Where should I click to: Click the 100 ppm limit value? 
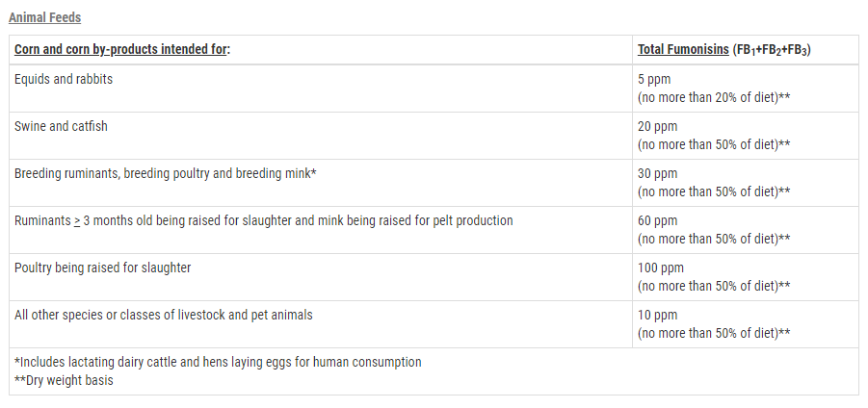[661, 268]
